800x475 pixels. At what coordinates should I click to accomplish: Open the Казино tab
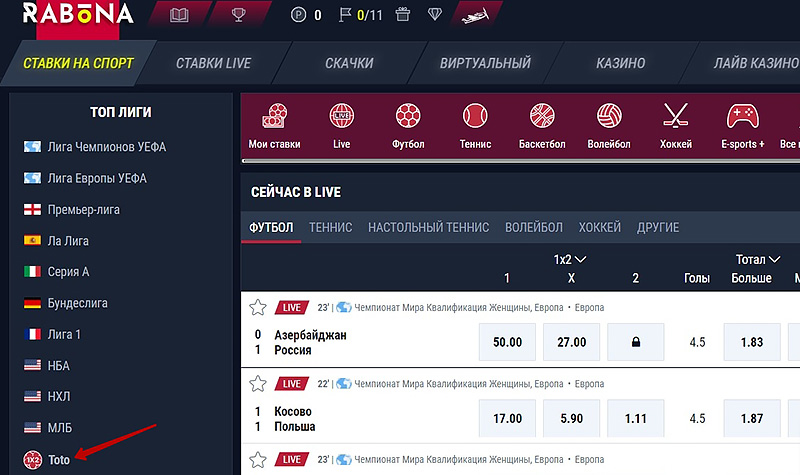pos(621,63)
